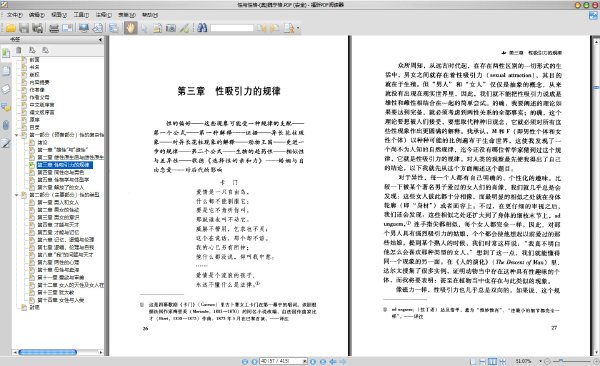Click the email/send document icon
The width and height of the screenshot is (600, 366).
pyautogui.click(x=68, y=28)
